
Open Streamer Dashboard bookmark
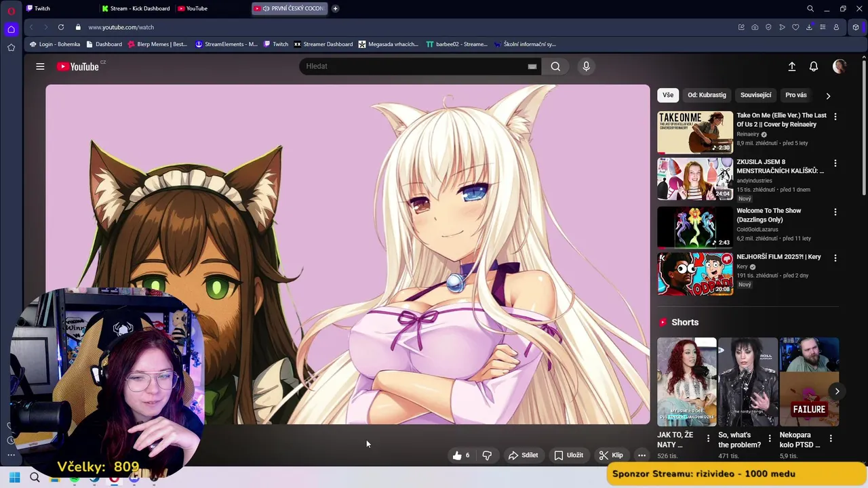(x=323, y=44)
